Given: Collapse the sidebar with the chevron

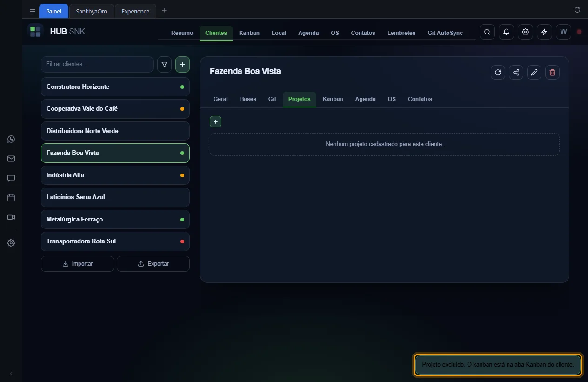Looking at the screenshot, I should point(11,374).
